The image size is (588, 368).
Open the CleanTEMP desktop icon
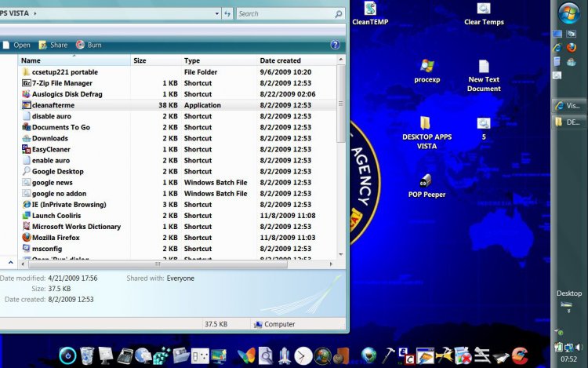[370, 13]
